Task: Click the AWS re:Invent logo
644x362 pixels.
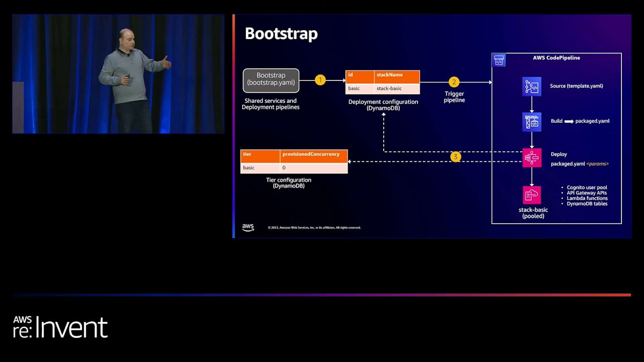Action: point(61,327)
